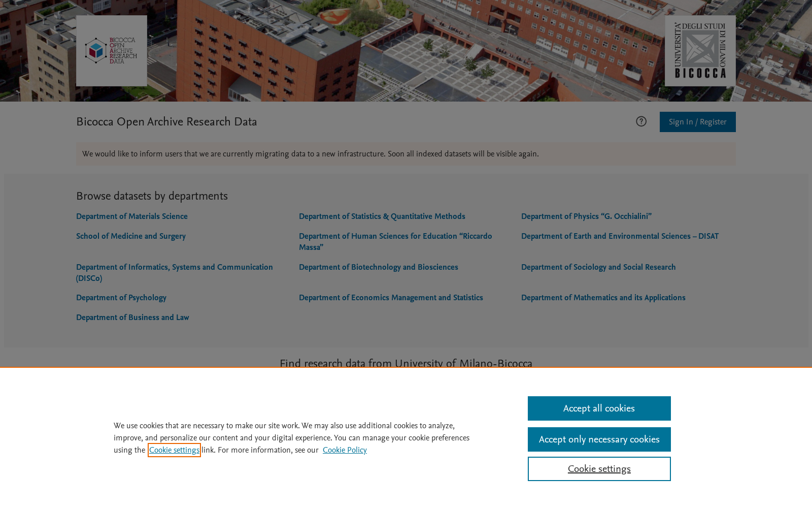
Task: Click the Bicocca Open Archive Research Data logo
Action: (112, 51)
